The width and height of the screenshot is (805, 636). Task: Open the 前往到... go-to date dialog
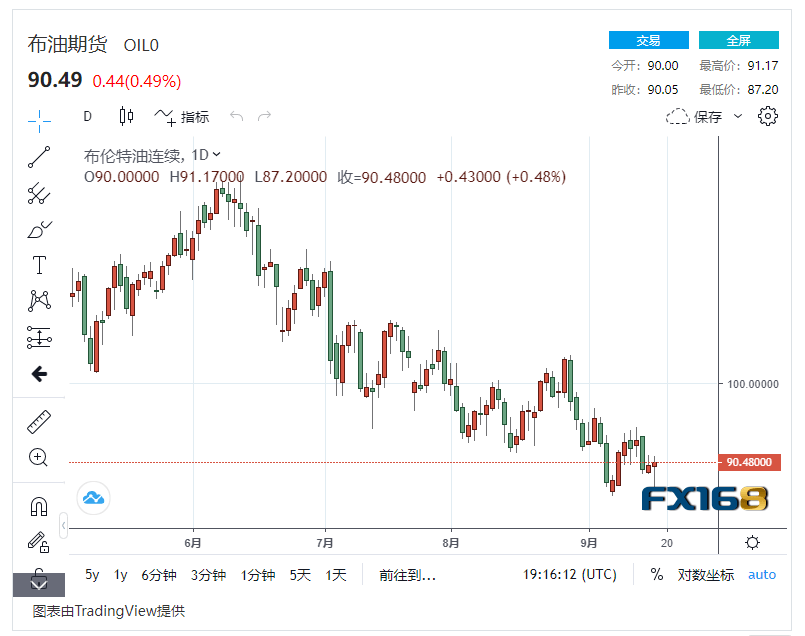(x=407, y=574)
